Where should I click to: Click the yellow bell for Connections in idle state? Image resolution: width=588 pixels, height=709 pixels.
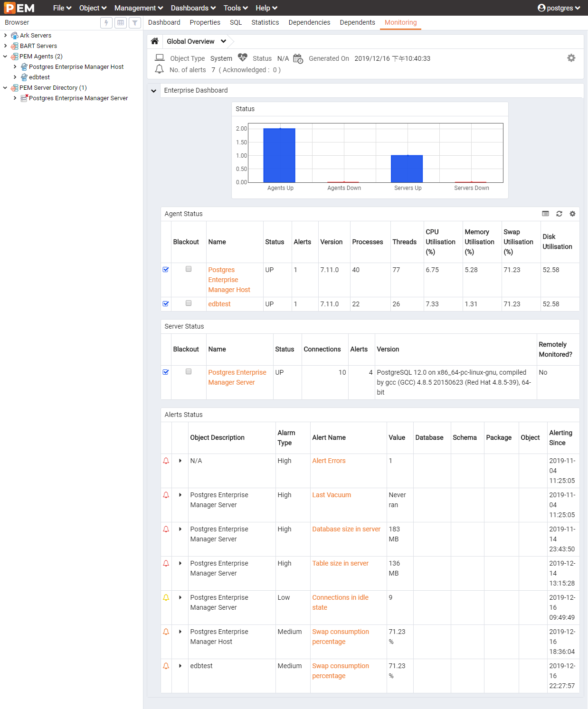pyautogui.click(x=166, y=597)
